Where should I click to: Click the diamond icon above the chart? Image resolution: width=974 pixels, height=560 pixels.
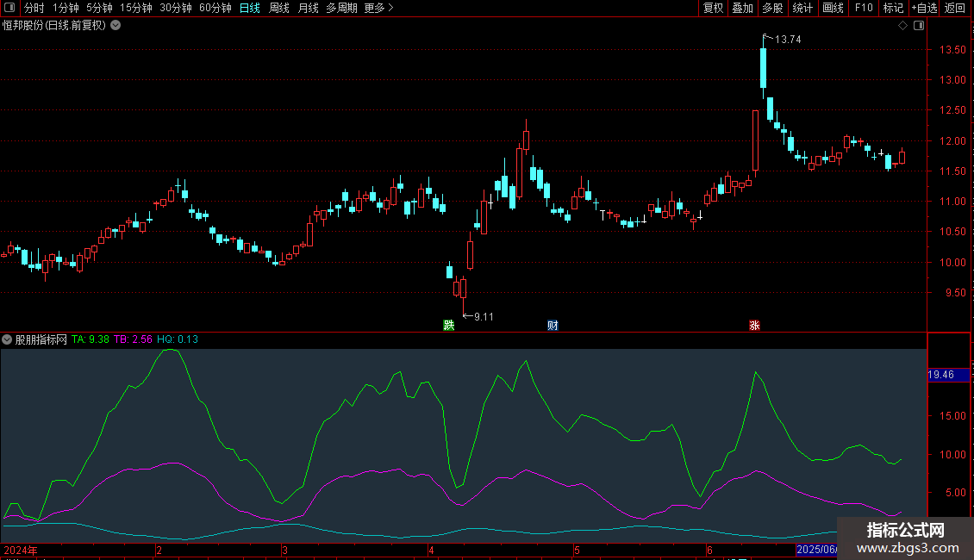click(903, 26)
